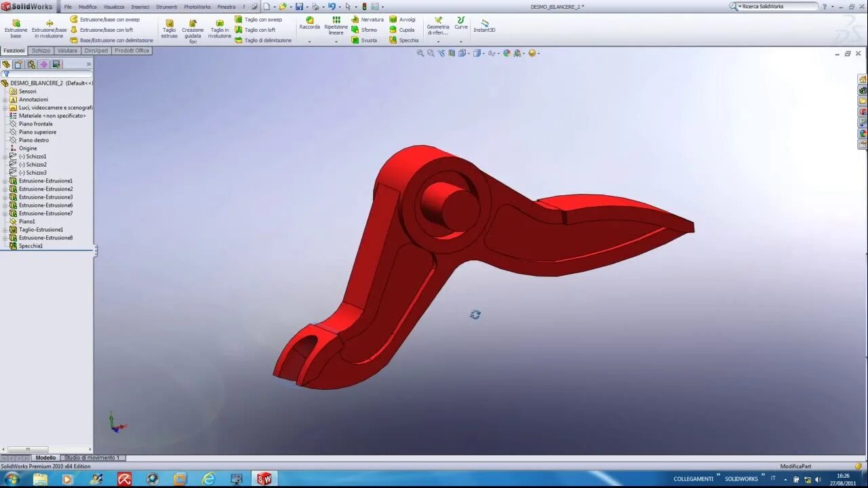868x488 pixels.
Task: Click Windows Start button on taskbar
Action: coord(12,479)
